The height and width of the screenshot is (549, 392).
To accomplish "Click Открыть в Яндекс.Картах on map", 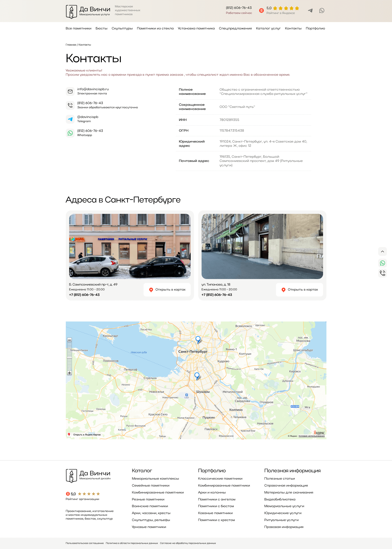I will coord(84,435).
